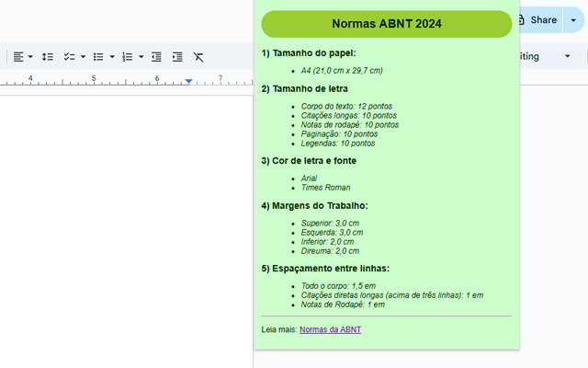Clear formatting with the crossed T icon

coord(198,57)
